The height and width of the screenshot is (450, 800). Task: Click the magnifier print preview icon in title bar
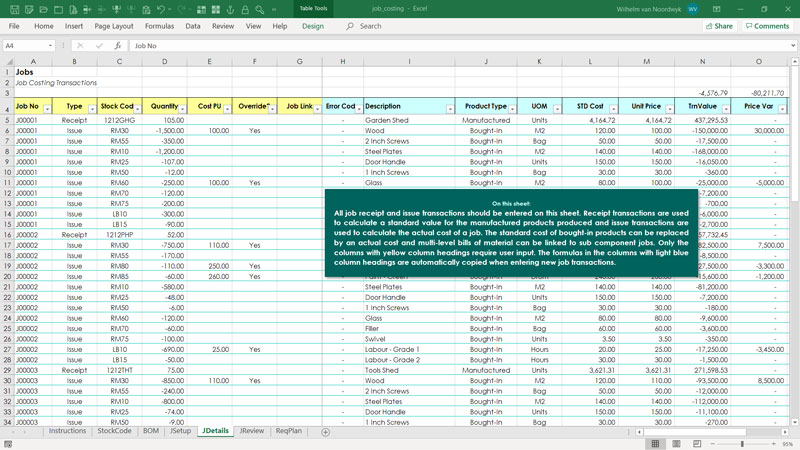260,9
